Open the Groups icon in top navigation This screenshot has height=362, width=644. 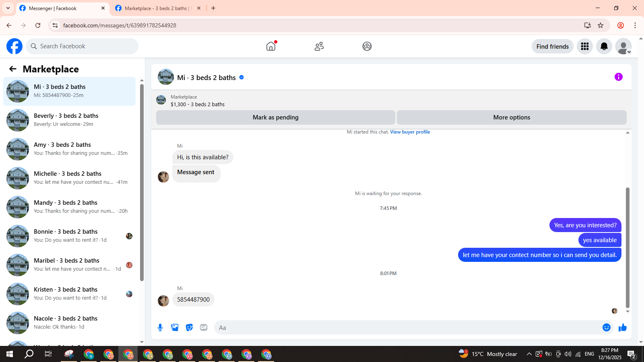click(x=367, y=46)
